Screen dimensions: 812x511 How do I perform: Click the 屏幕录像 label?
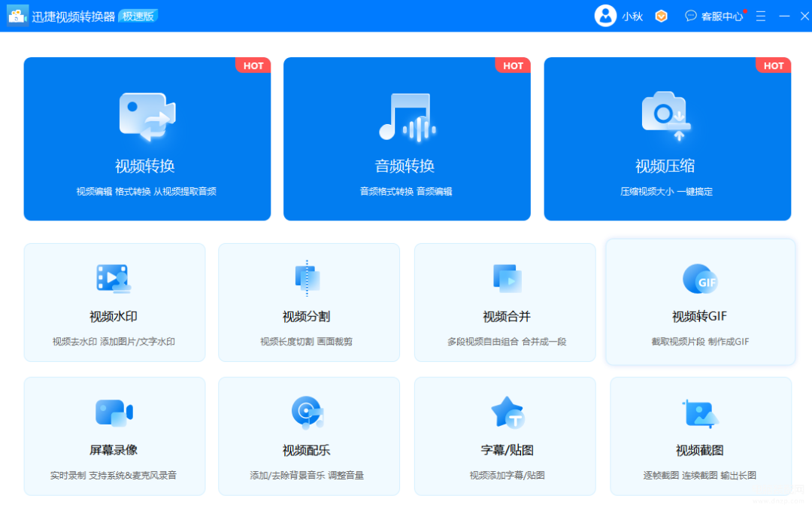pyautogui.click(x=114, y=450)
